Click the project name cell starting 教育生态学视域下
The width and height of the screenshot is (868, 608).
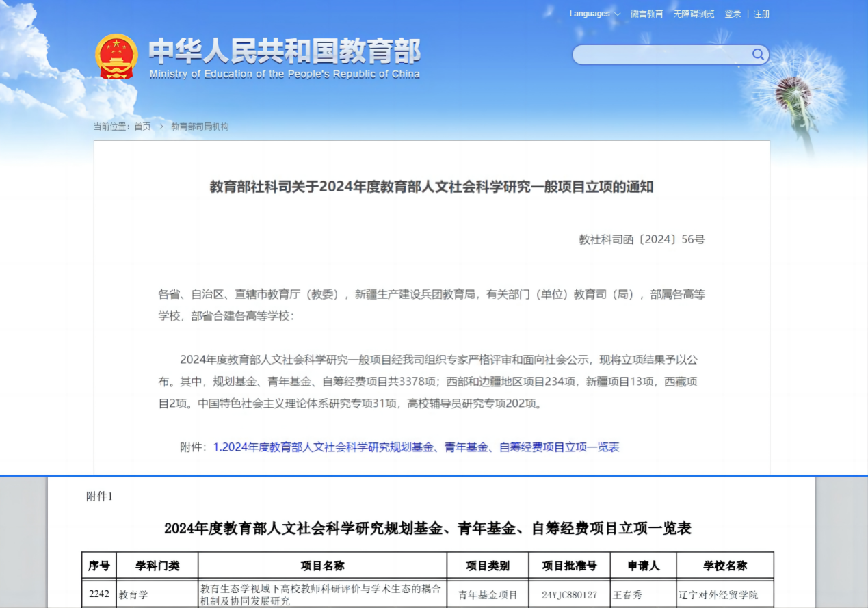[321, 594]
